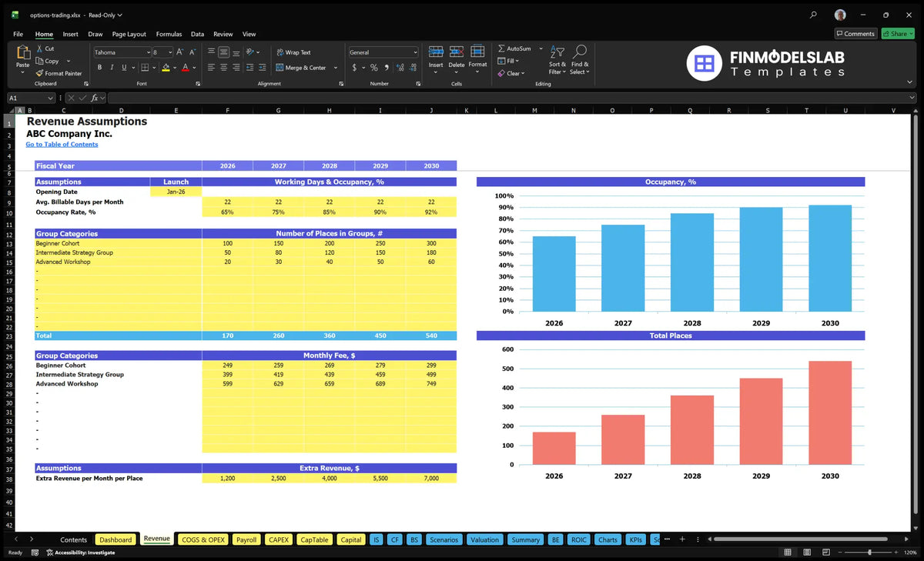924x561 pixels.
Task: Increase font size with the larger A
Action: (x=180, y=52)
